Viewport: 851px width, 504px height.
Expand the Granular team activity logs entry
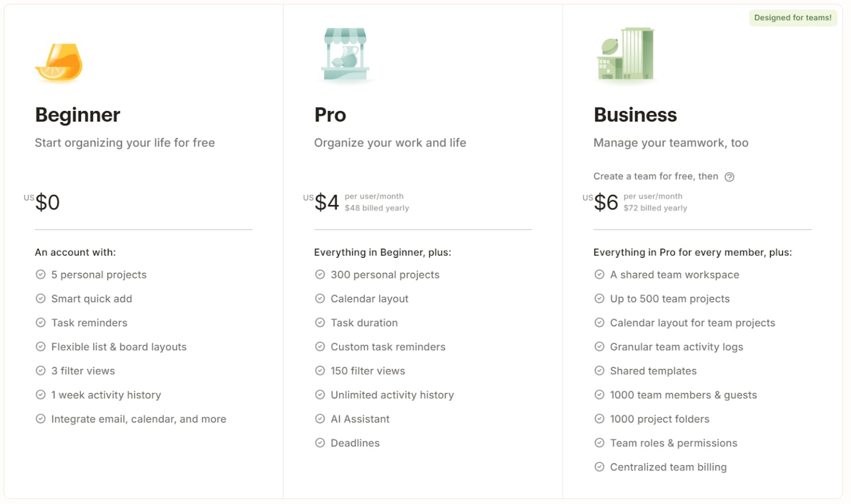[677, 347]
